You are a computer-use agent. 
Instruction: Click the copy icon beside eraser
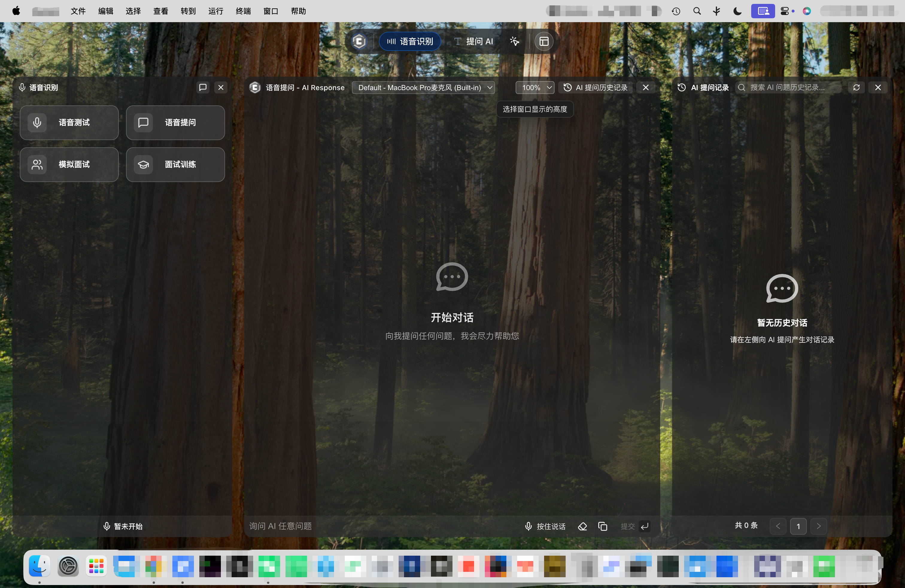[x=602, y=526]
